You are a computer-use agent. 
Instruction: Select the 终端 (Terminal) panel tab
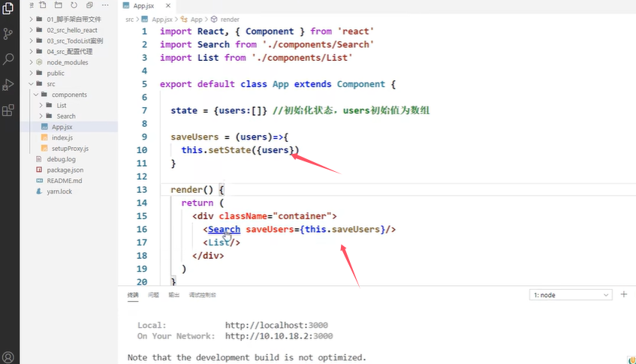133,295
